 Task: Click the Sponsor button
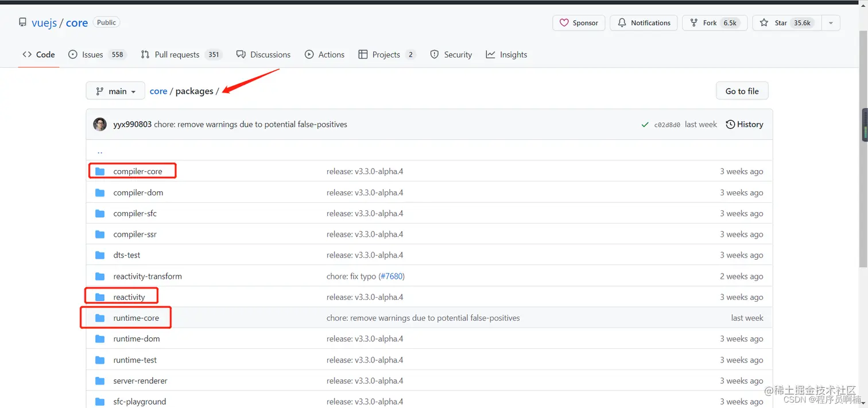pos(579,23)
